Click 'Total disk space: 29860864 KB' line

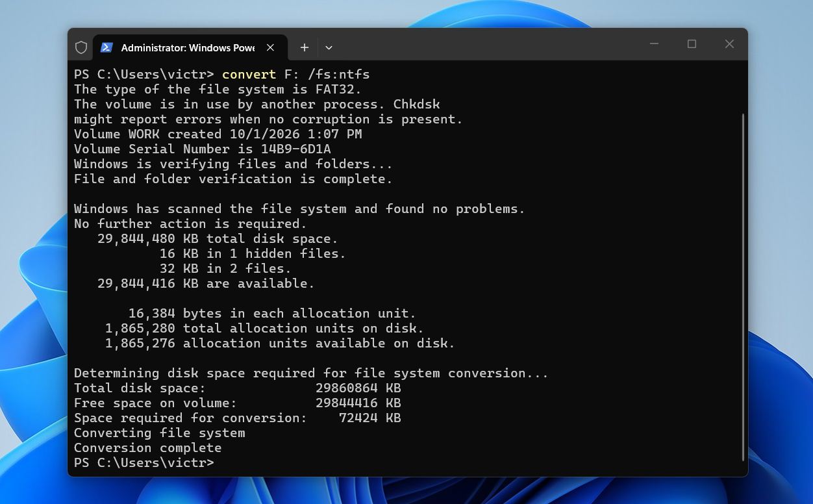tap(237, 388)
